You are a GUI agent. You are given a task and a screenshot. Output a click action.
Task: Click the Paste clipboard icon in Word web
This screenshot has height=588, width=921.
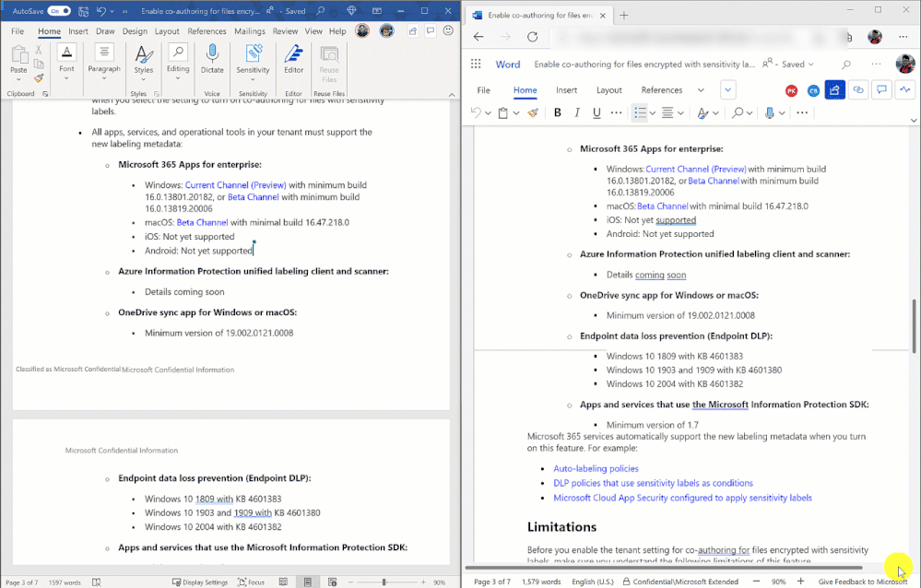(502, 112)
